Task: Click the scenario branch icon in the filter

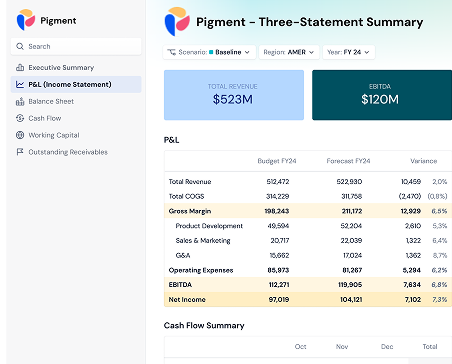Action: (172, 52)
